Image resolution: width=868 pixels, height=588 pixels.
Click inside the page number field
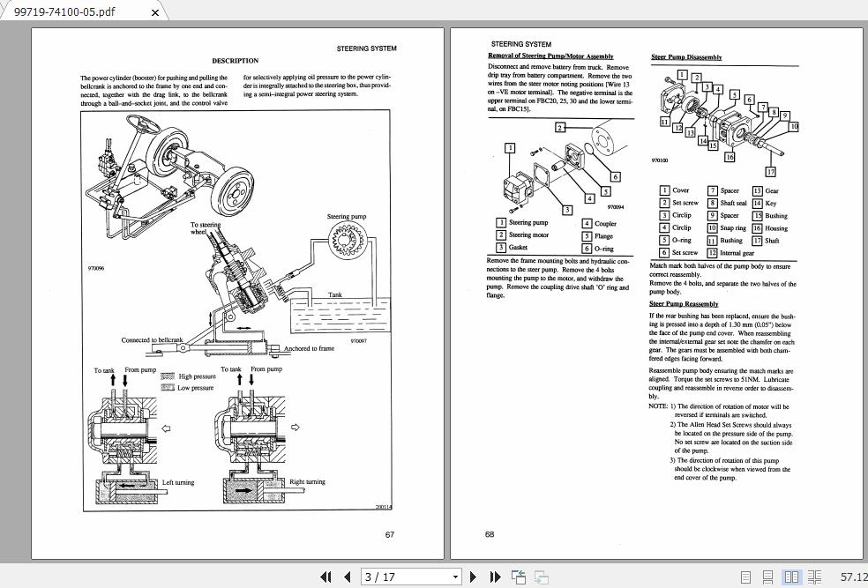click(397, 577)
